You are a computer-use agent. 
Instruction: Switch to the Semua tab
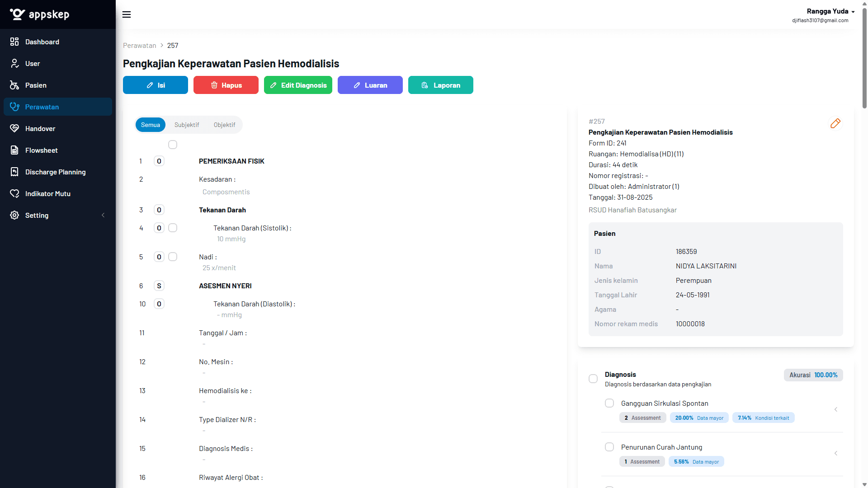(x=151, y=125)
